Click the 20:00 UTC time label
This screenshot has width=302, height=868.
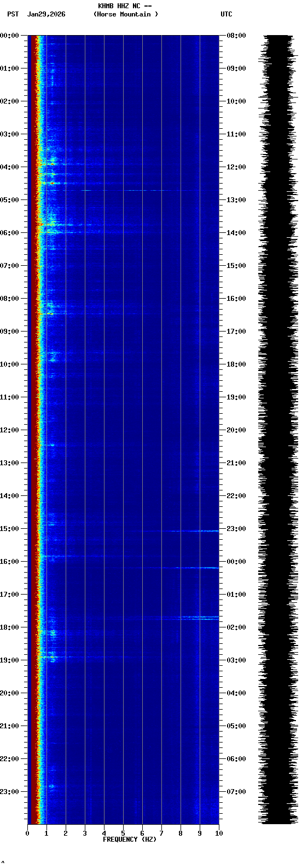tap(236, 430)
